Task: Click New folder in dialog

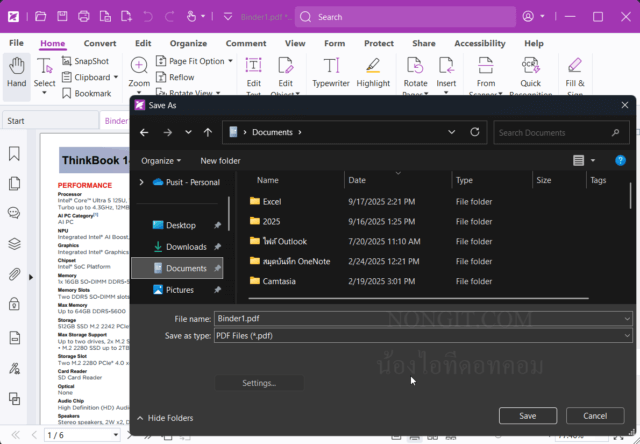Action: pyautogui.click(x=220, y=161)
